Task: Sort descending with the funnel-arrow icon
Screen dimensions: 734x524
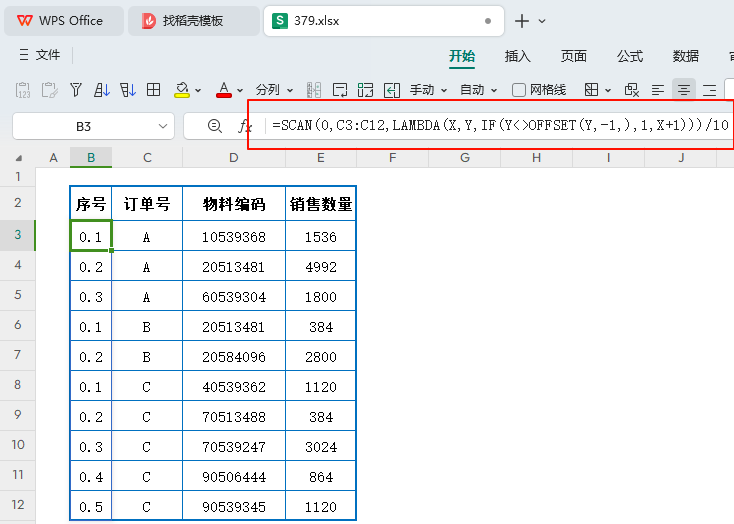Action: (127, 89)
